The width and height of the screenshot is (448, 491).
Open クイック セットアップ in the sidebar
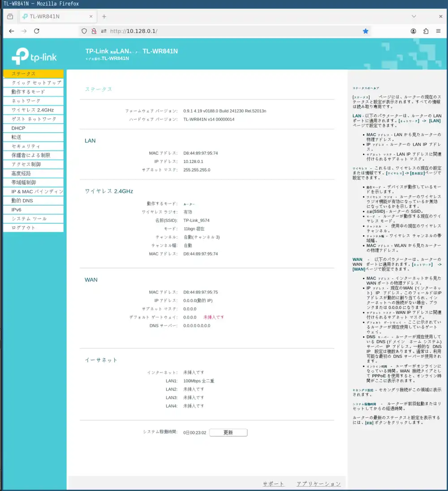tap(33, 83)
